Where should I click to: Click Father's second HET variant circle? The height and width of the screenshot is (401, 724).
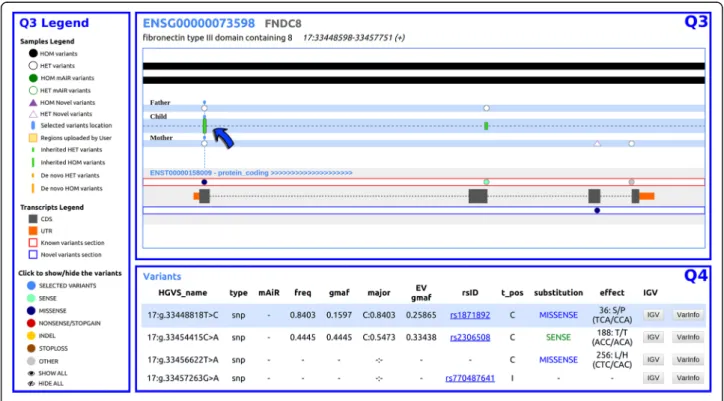tap(486, 108)
